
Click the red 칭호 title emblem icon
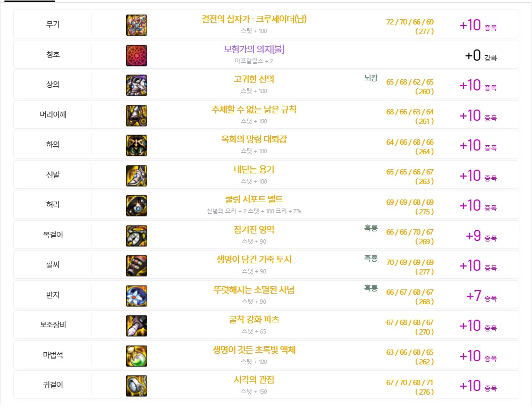[137, 55]
